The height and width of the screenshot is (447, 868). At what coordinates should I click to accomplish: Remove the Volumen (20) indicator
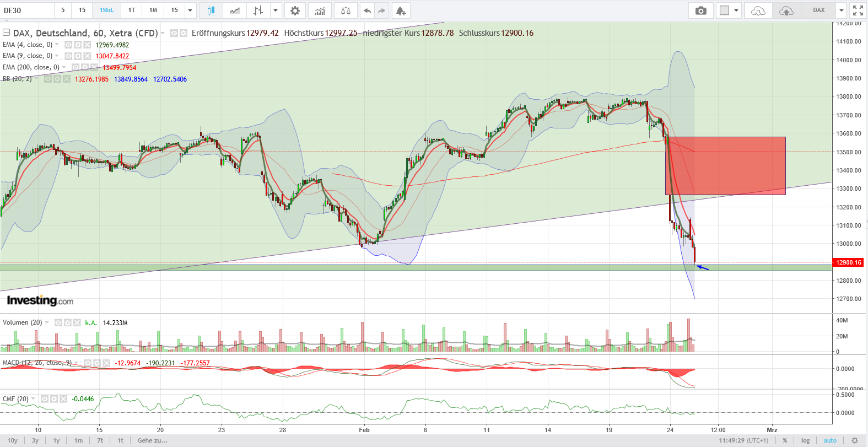pos(76,322)
